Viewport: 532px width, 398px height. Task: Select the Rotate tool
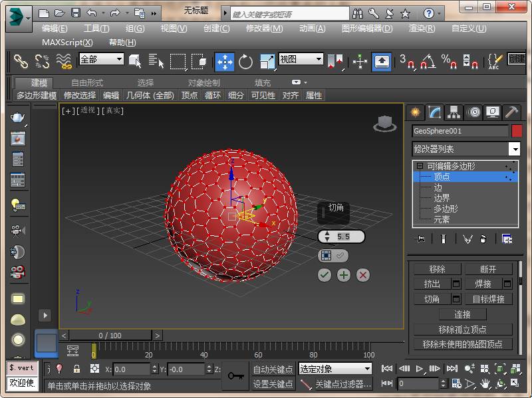pyautogui.click(x=245, y=62)
